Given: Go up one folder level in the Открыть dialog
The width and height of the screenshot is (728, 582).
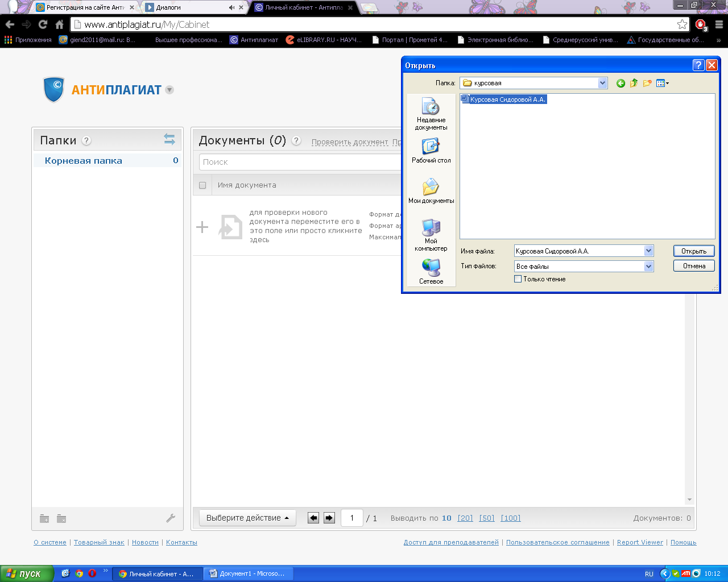Looking at the screenshot, I should click(x=634, y=83).
